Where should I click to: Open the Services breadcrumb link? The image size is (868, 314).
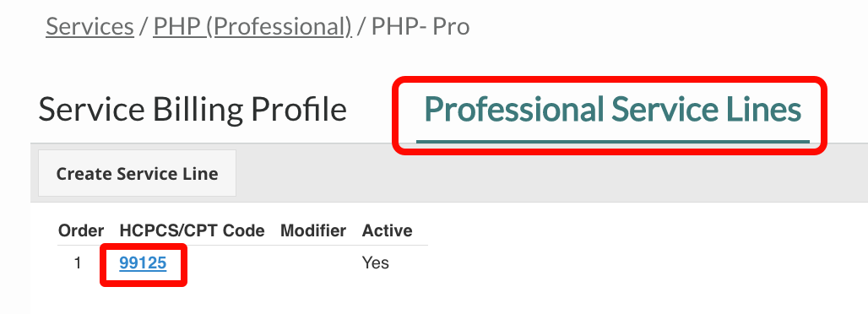click(90, 26)
